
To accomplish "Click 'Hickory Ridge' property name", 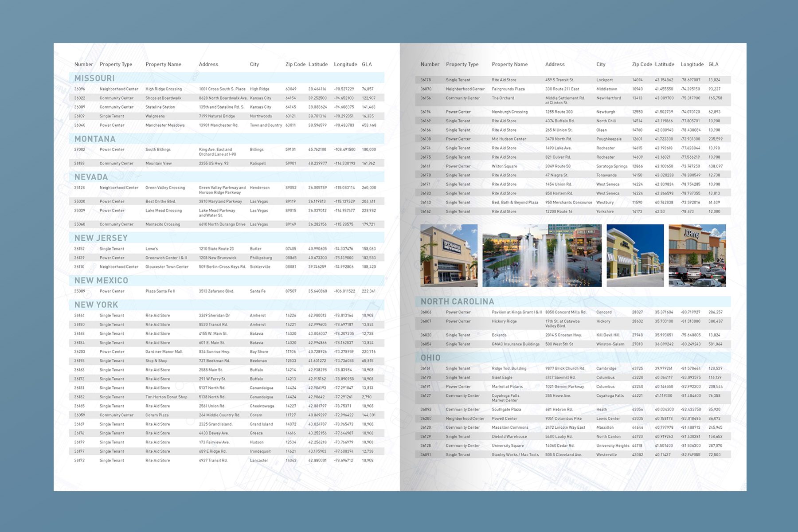I will pos(505,321).
